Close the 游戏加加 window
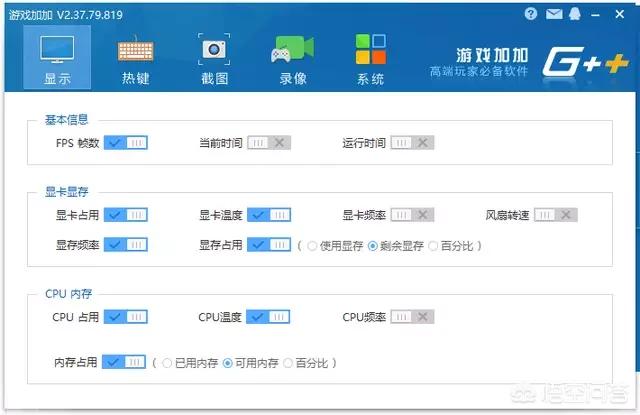 (x=620, y=14)
